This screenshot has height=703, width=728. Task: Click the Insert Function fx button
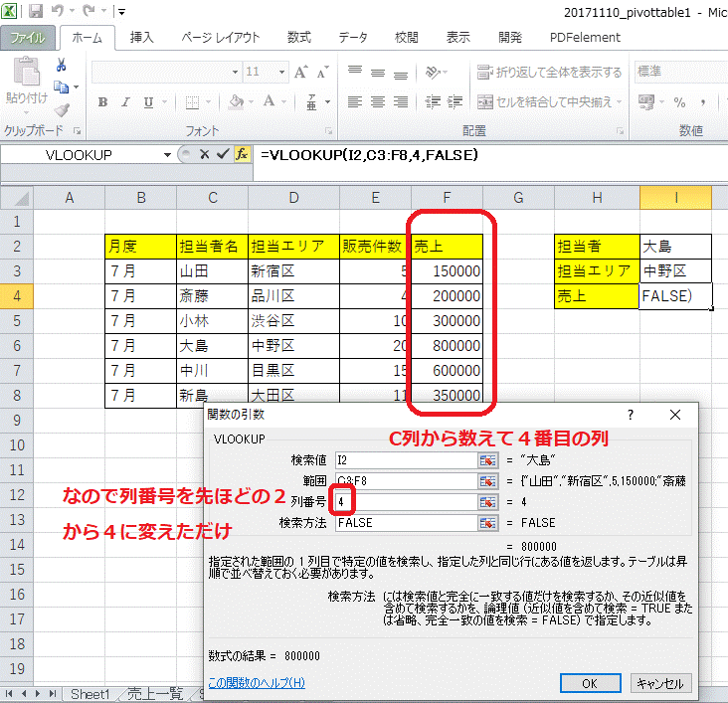tap(241, 154)
